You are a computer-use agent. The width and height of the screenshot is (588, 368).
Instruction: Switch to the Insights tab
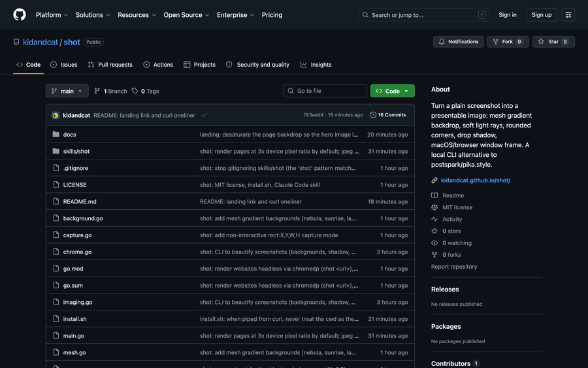tap(316, 65)
